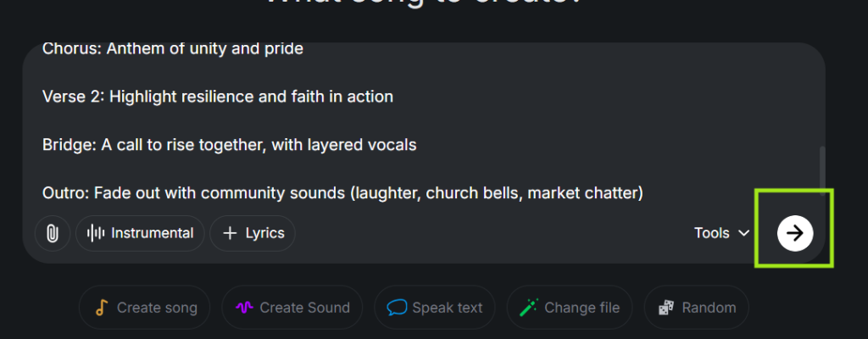Click the music note Create song icon
This screenshot has width=868, height=339.
(x=102, y=308)
